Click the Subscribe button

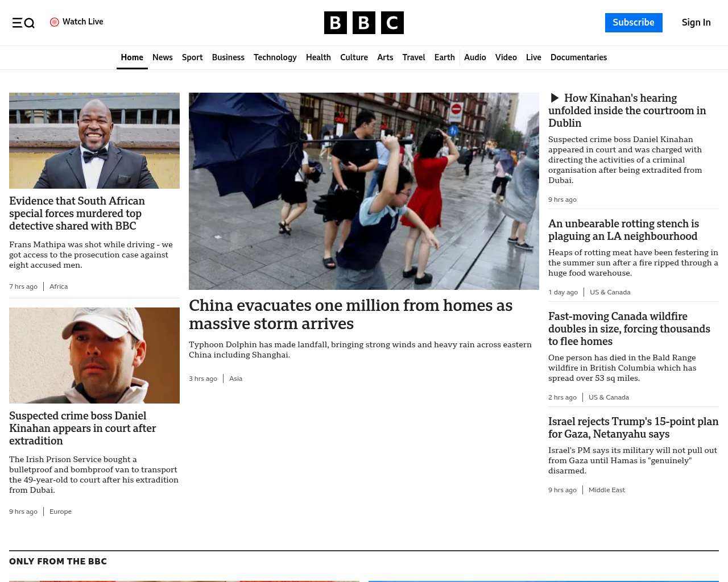634,23
